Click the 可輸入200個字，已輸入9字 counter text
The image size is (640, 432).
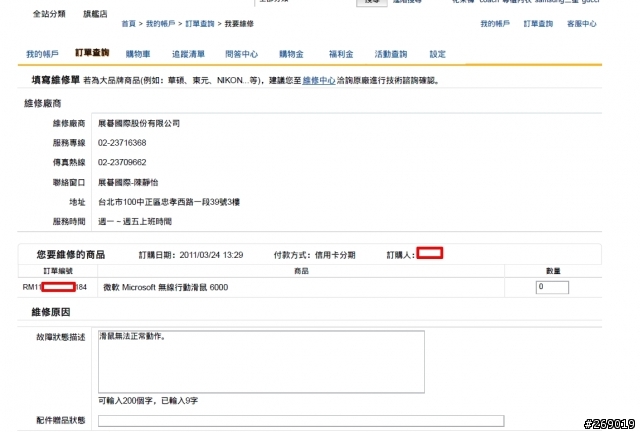148,401
